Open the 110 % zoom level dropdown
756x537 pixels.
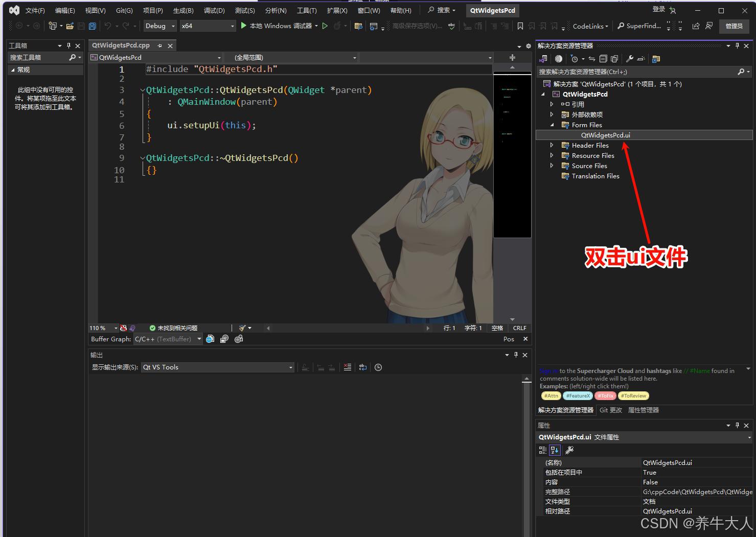[x=104, y=328]
